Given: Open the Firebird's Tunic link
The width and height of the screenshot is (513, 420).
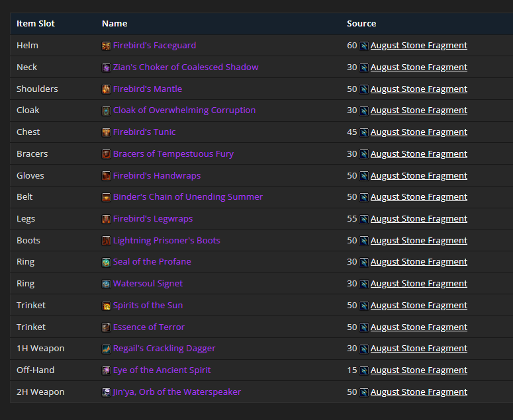Looking at the screenshot, I should (x=144, y=132).
